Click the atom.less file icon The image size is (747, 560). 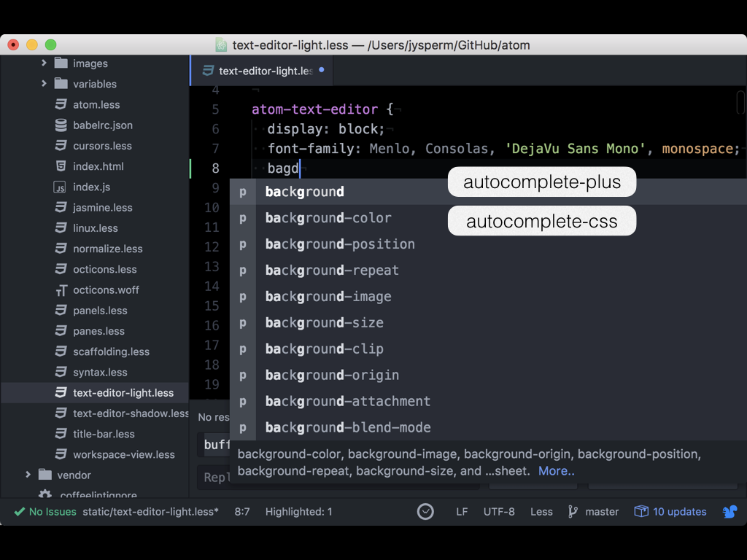click(x=61, y=104)
